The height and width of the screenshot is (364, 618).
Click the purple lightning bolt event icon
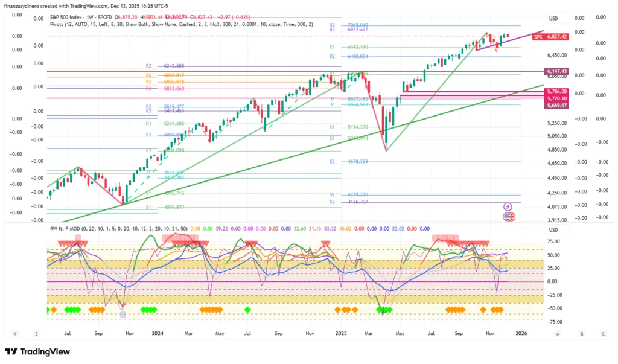click(x=508, y=206)
